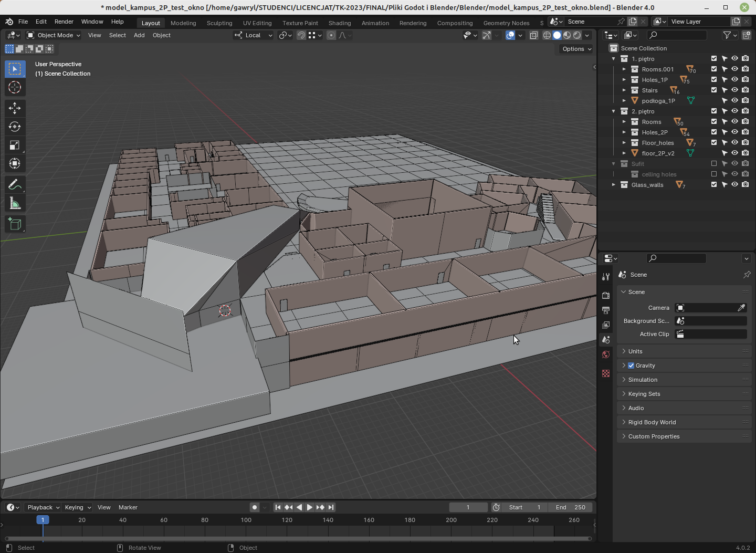Disable rendering for Holes_2P collection
This screenshot has width=756, height=553.
pos(745,132)
